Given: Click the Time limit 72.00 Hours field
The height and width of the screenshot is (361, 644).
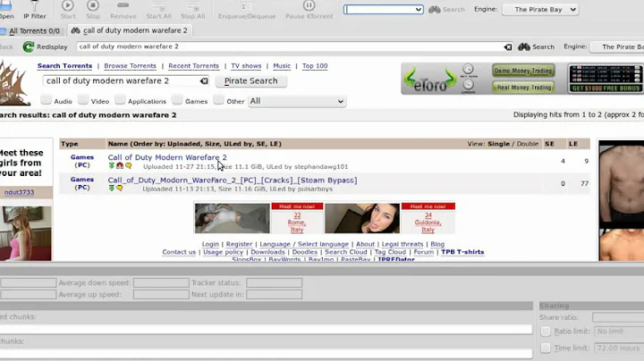Looking at the screenshot, I should click(x=619, y=348).
